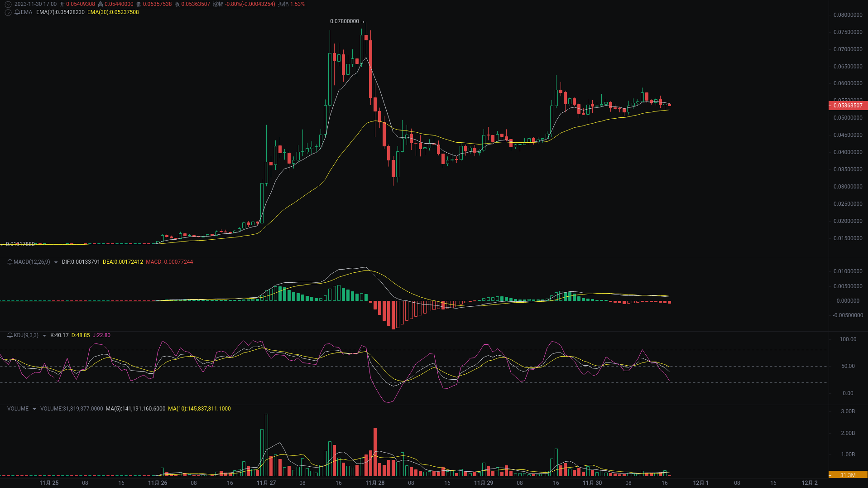868x488 pixels.
Task: Click the EMA(7) value label
Action: (60, 12)
